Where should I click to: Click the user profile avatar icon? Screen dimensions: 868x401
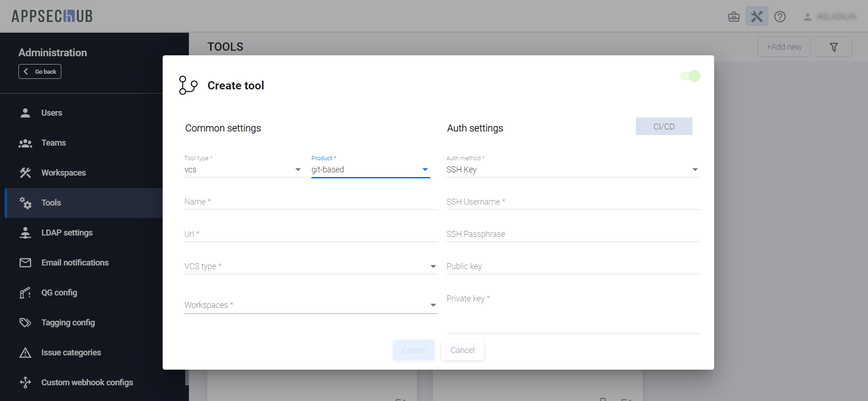[x=807, y=17]
